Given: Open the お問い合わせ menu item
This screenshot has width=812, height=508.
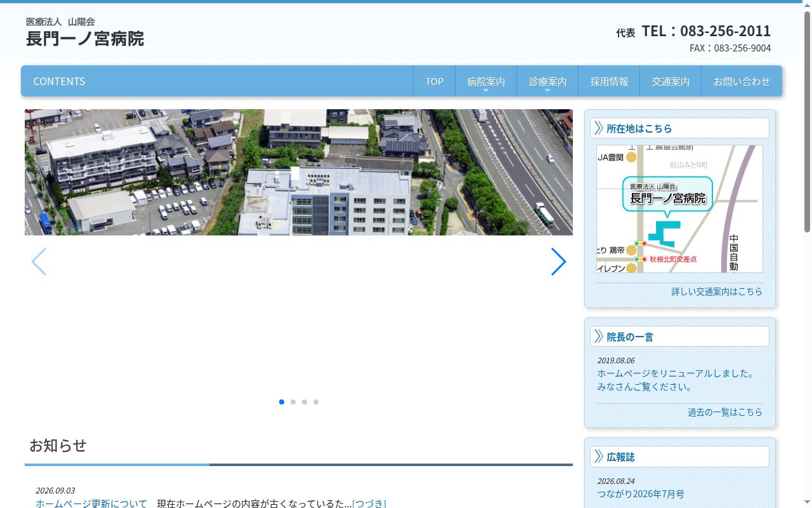Looking at the screenshot, I should click(742, 81).
